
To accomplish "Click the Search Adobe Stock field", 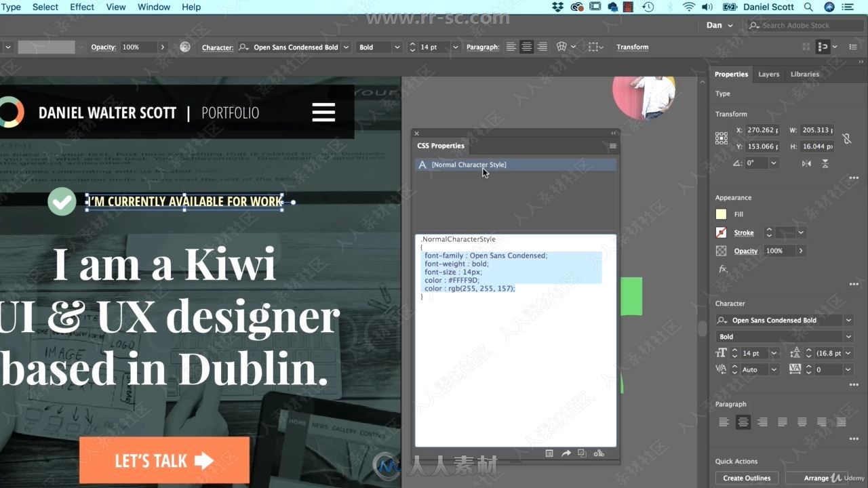I will click(x=806, y=26).
